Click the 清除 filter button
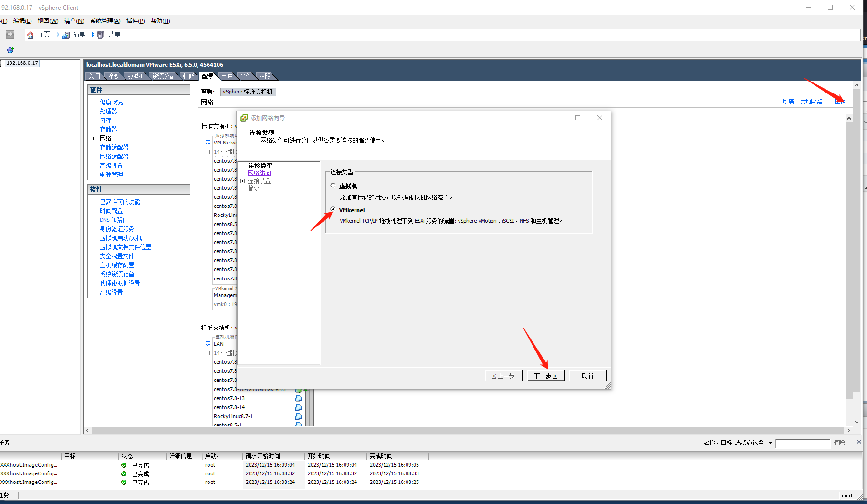Screen dimensions: 867x504 tap(839, 443)
